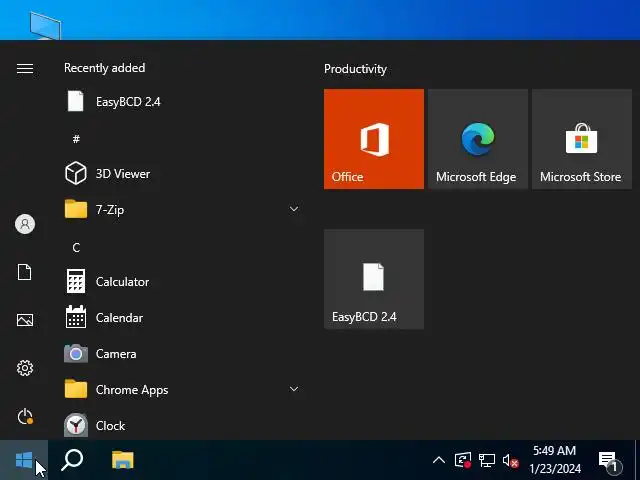
Task: Open the Calendar app
Action: pyautogui.click(x=181, y=318)
